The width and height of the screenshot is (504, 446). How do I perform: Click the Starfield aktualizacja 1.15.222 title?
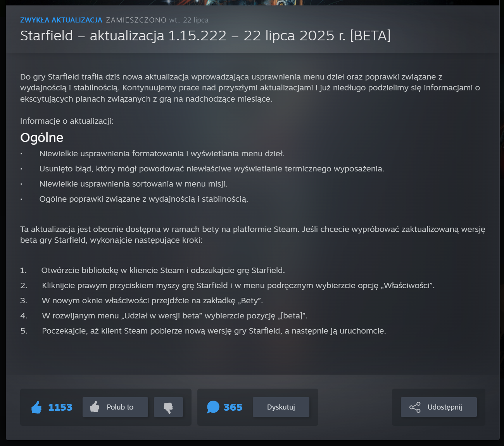click(205, 36)
